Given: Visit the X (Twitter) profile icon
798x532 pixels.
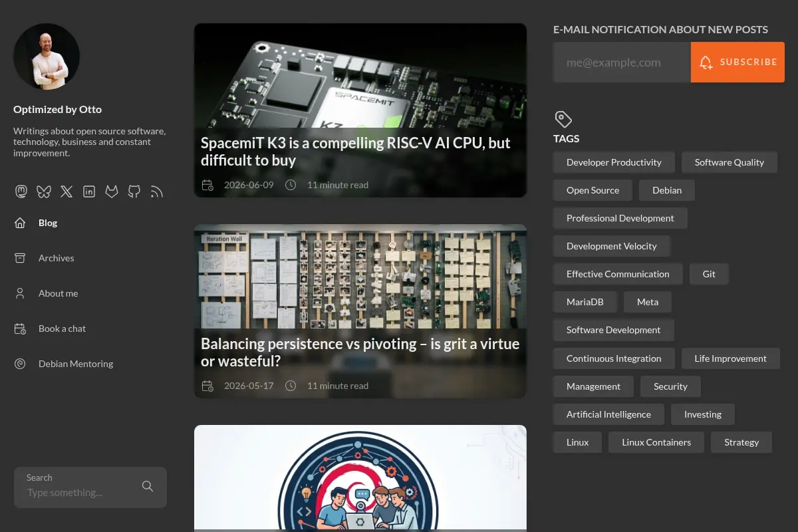Looking at the screenshot, I should click(66, 192).
